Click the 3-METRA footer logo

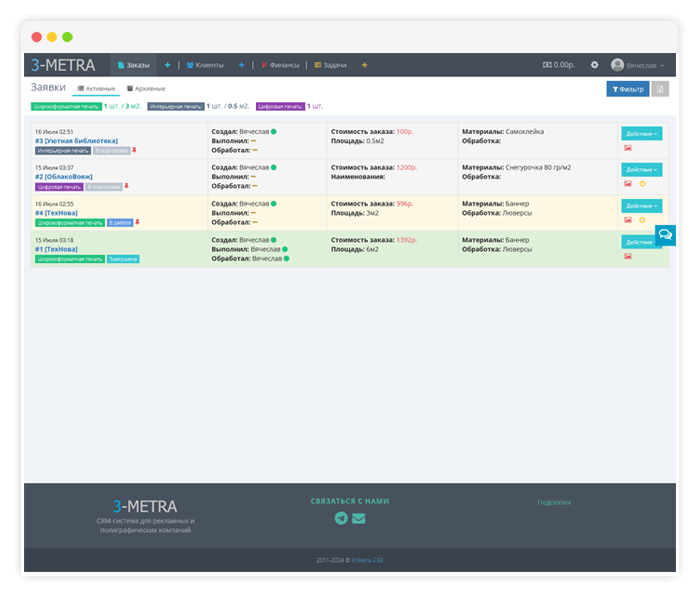[x=145, y=506]
